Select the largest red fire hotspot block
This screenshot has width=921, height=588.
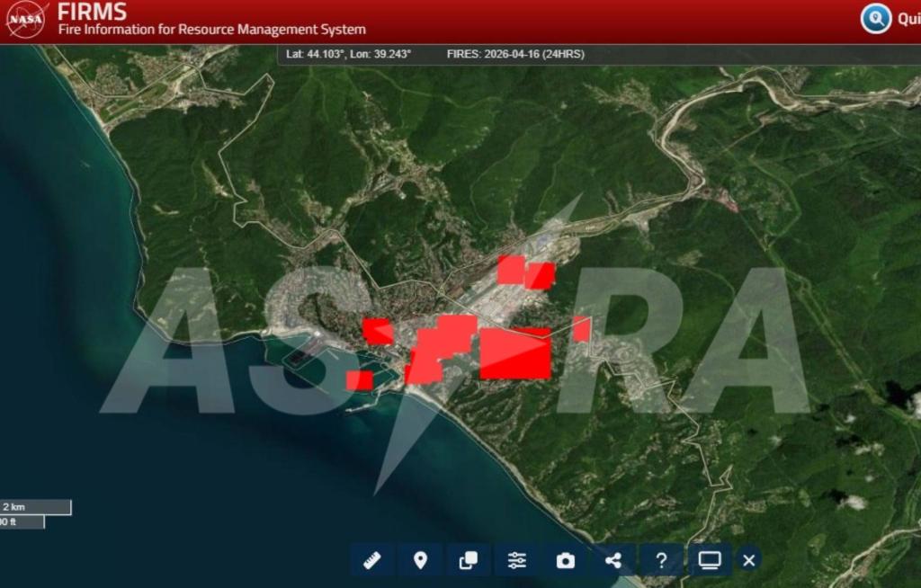pos(515,352)
